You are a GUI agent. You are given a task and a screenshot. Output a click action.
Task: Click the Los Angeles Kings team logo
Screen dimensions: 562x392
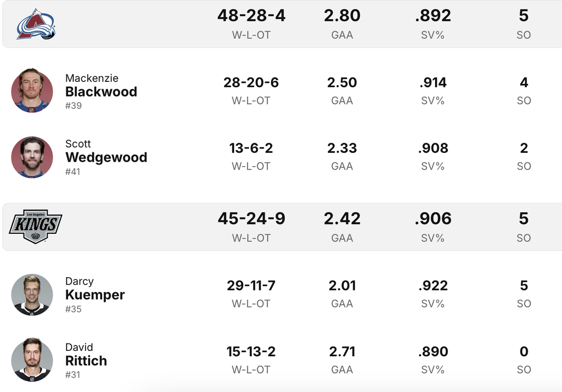35,226
